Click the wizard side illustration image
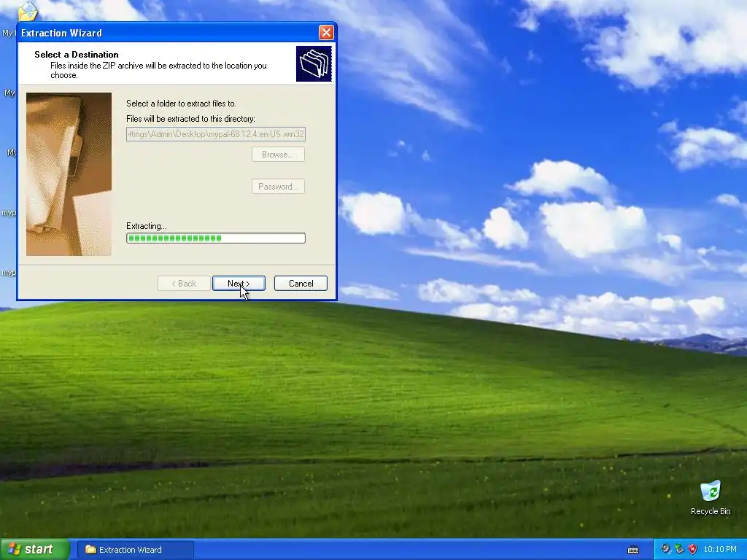 coord(69,174)
